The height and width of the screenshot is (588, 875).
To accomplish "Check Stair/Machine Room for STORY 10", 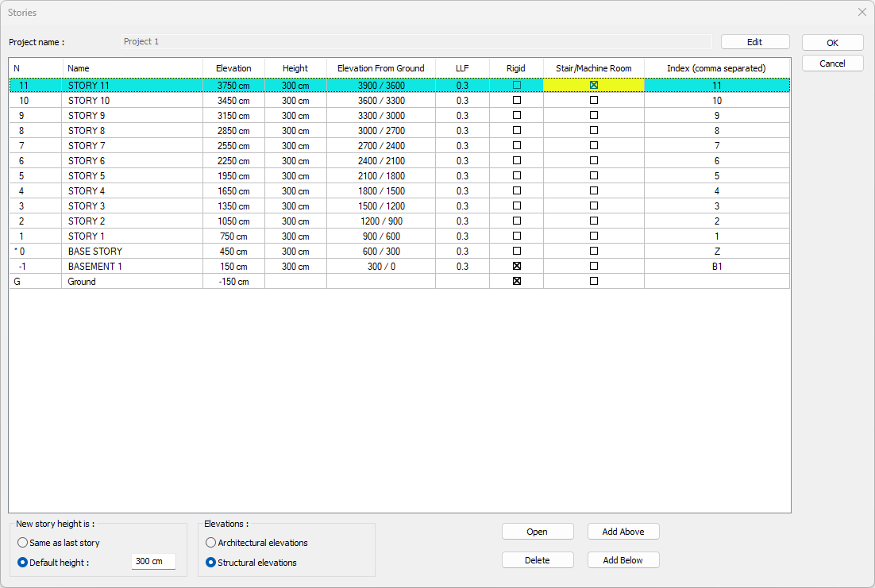I will pos(593,101).
